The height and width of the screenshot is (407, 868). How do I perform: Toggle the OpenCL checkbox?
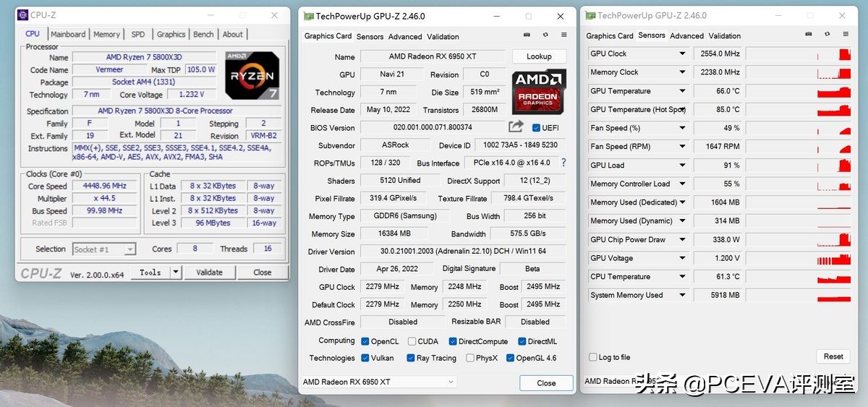365,341
